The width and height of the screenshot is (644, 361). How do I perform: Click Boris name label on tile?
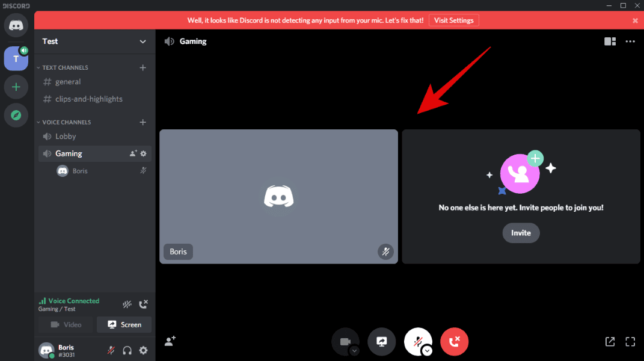click(x=178, y=251)
